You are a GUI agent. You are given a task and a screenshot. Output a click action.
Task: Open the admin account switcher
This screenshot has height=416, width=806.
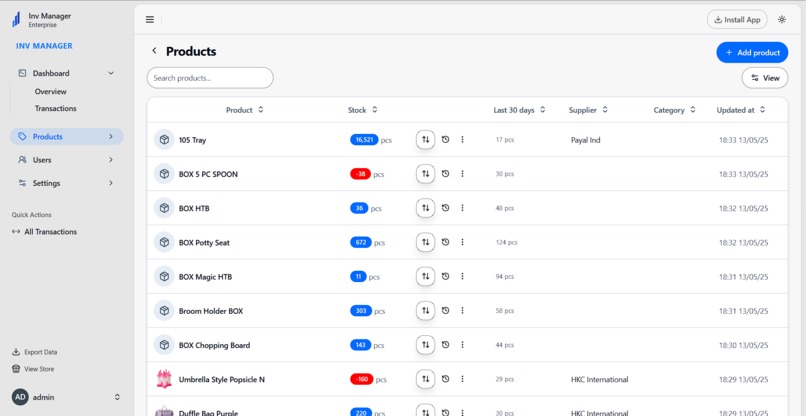(x=66, y=397)
